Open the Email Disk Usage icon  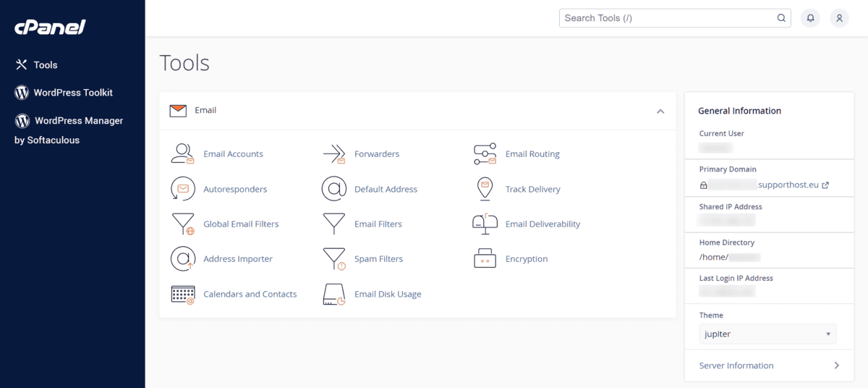[x=333, y=294]
